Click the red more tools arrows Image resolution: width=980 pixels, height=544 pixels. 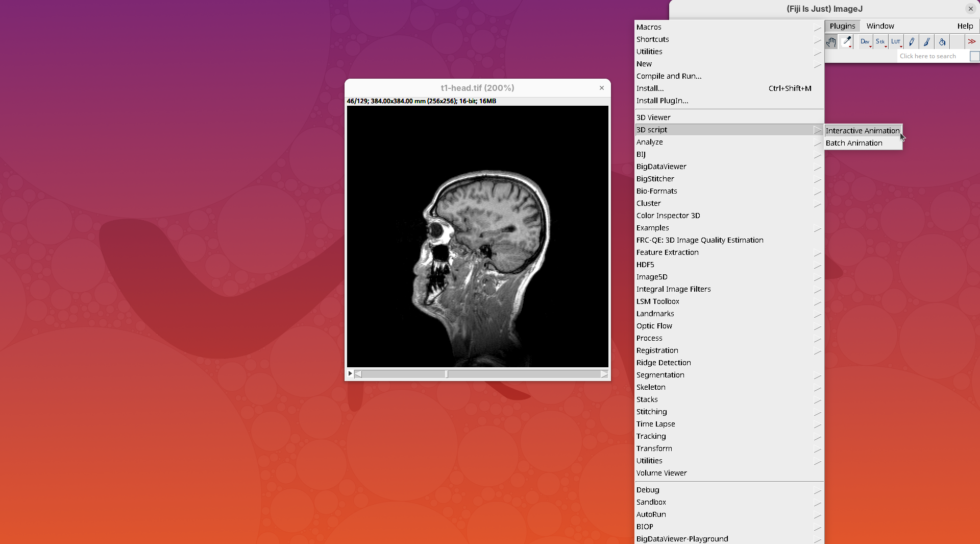(971, 42)
